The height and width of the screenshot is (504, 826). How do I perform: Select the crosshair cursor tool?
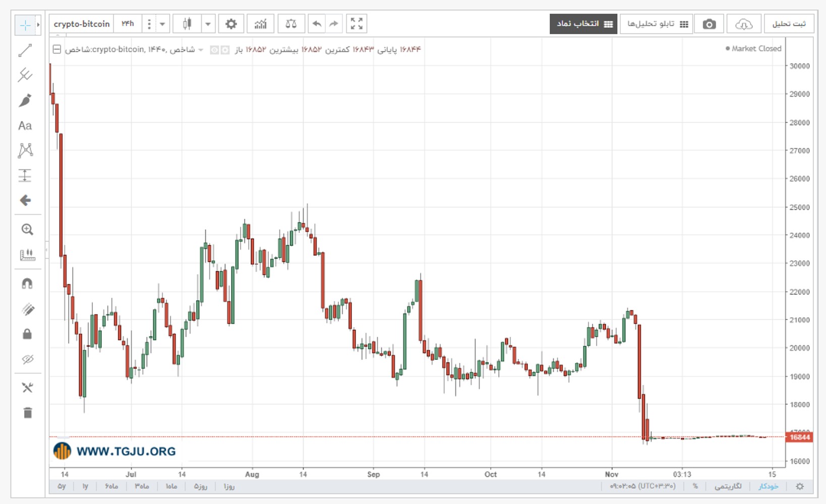[25, 25]
